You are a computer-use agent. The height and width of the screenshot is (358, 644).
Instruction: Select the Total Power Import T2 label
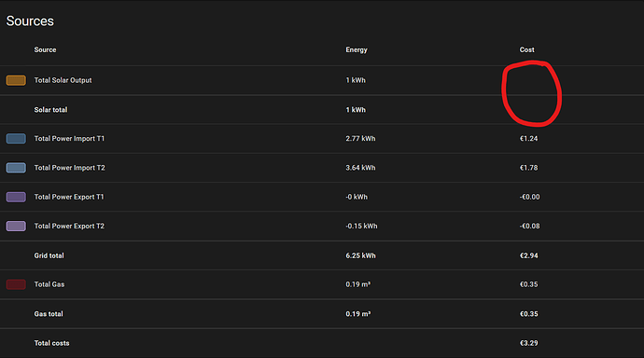tap(69, 168)
